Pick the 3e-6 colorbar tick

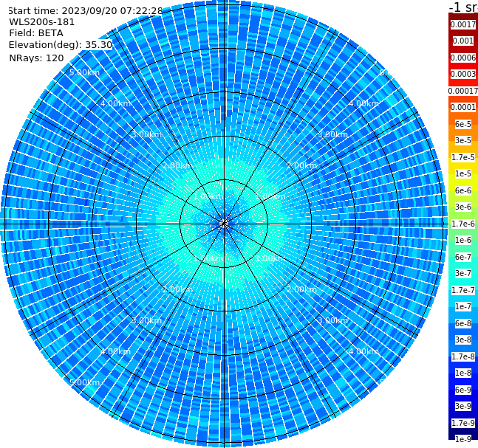463,207
